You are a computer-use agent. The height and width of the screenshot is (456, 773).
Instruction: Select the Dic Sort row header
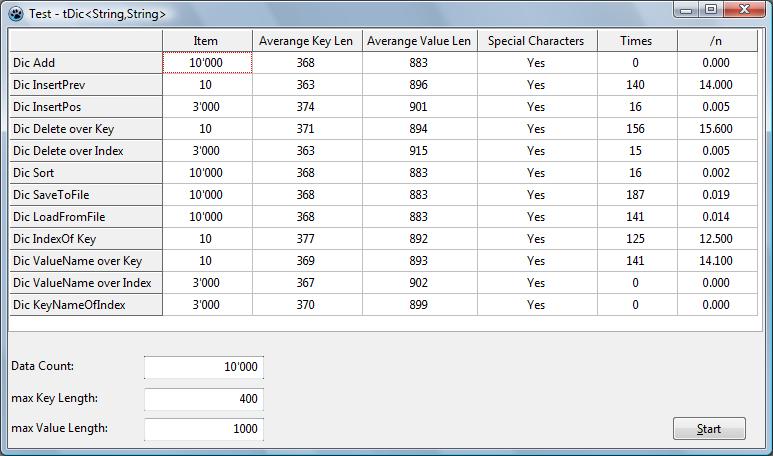pos(86,173)
